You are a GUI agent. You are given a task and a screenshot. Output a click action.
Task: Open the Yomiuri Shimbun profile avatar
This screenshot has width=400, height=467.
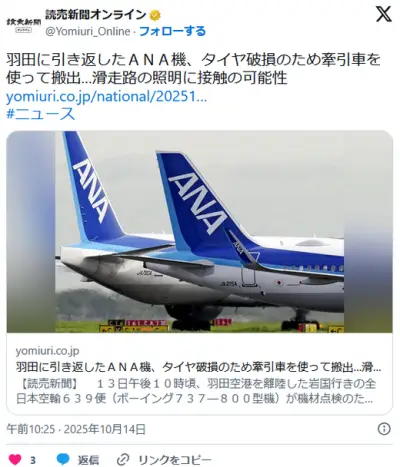24,24
